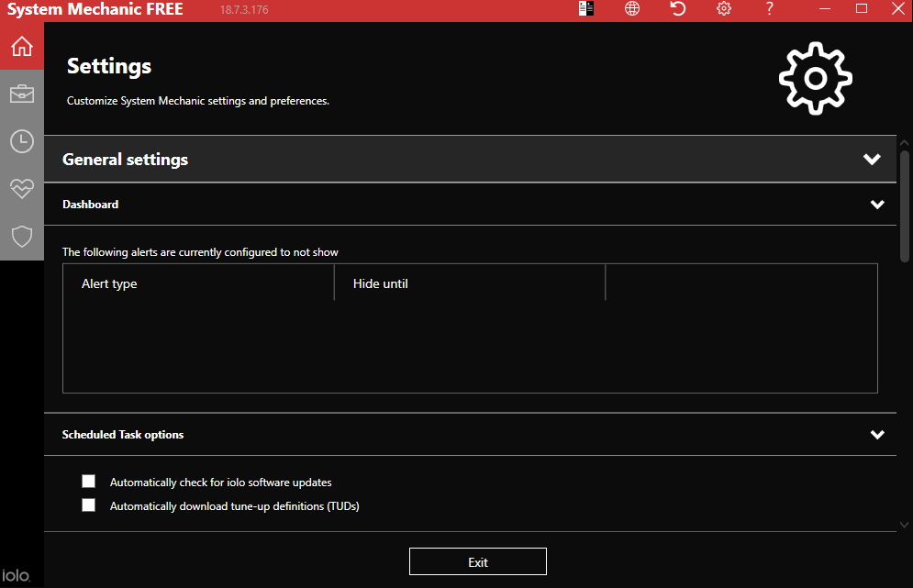Image resolution: width=913 pixels, height=588 pixels.
Task: Click the "Dashboard" section label
Action: coord(90,205)
